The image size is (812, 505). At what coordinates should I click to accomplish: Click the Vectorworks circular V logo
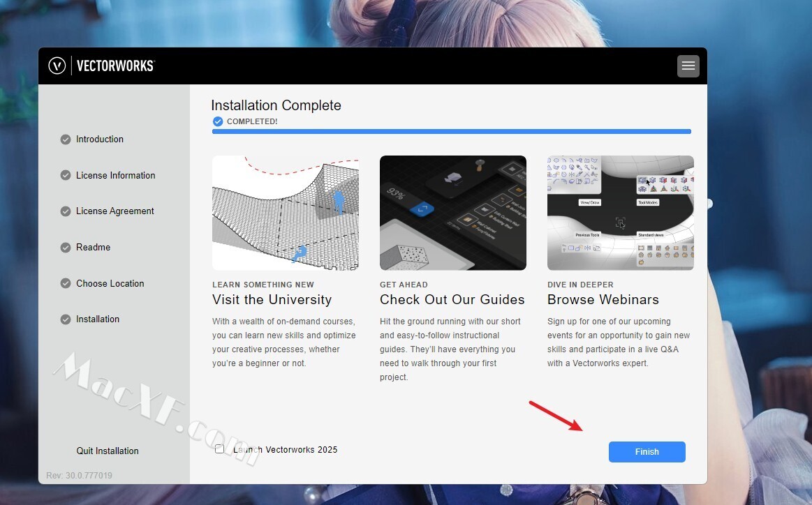(57, 66)
